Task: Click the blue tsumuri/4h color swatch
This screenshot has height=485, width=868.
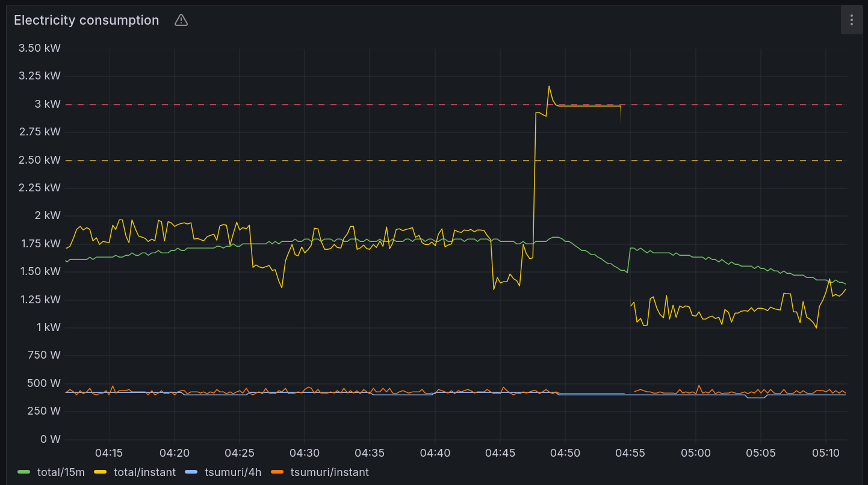Action: 192,472
